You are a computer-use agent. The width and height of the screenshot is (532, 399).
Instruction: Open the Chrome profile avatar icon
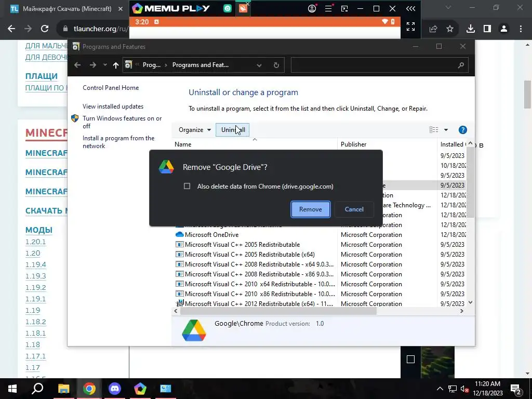tap(504, 29)
